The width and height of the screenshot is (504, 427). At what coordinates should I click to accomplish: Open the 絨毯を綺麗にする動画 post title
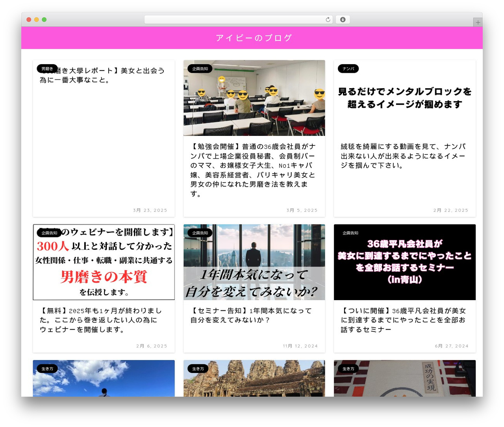click(x=404, y=156)
